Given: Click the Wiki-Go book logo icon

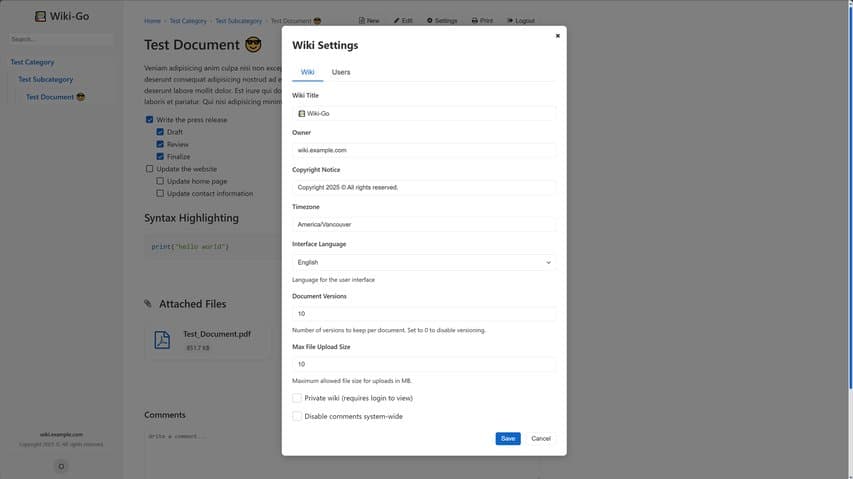Looking at the screenshot, I should (x=40, y=17).
